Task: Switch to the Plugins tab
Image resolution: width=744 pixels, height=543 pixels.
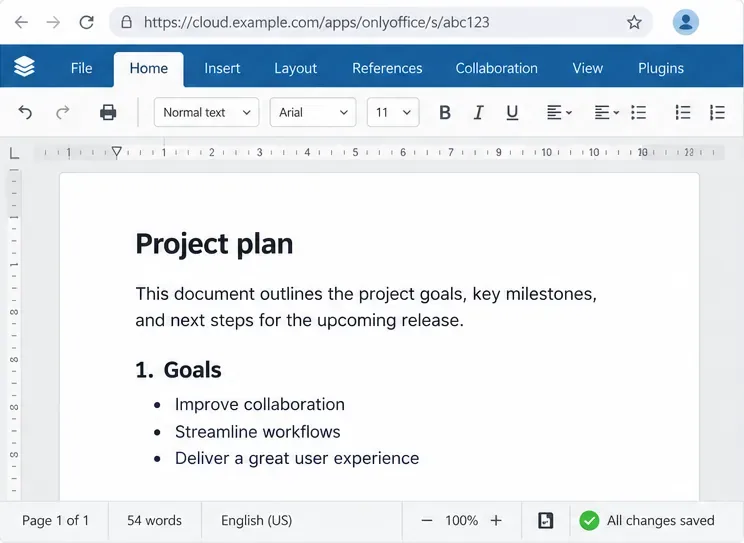Action: (x=661, y=68)
